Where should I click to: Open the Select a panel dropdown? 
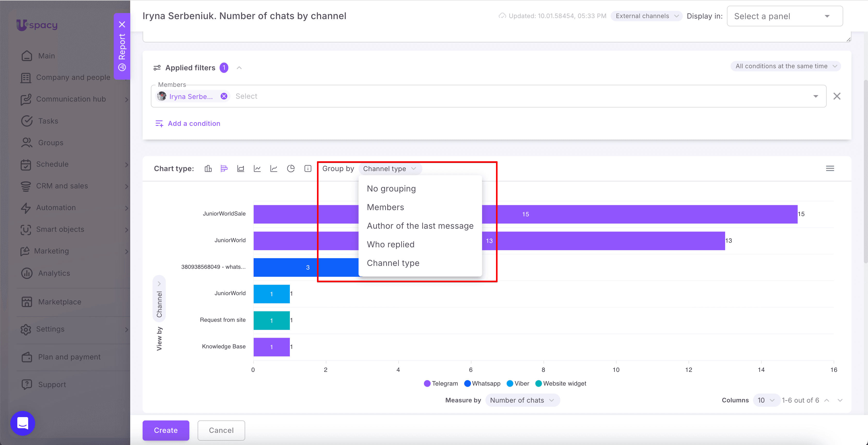tap(785, 16)
